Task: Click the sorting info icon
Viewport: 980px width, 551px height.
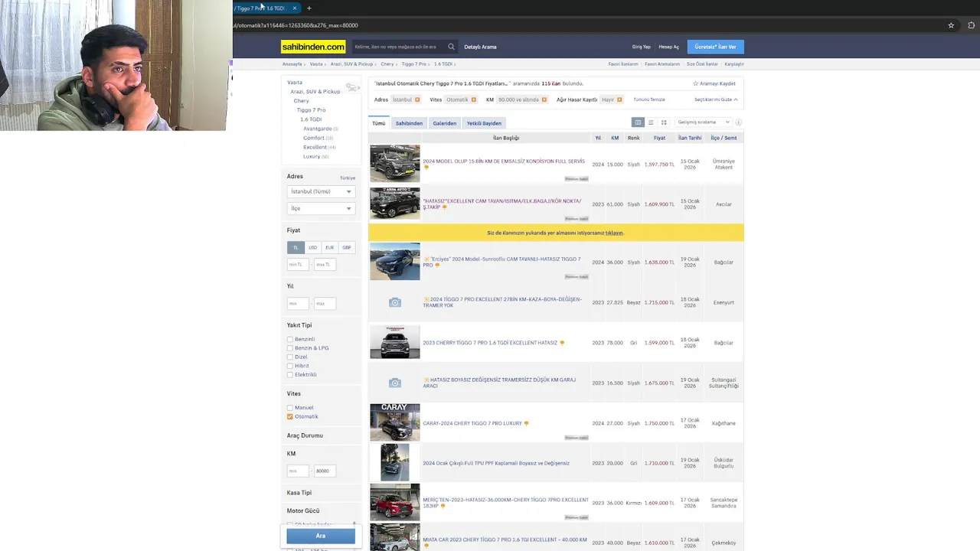Action: pos(738,122)
